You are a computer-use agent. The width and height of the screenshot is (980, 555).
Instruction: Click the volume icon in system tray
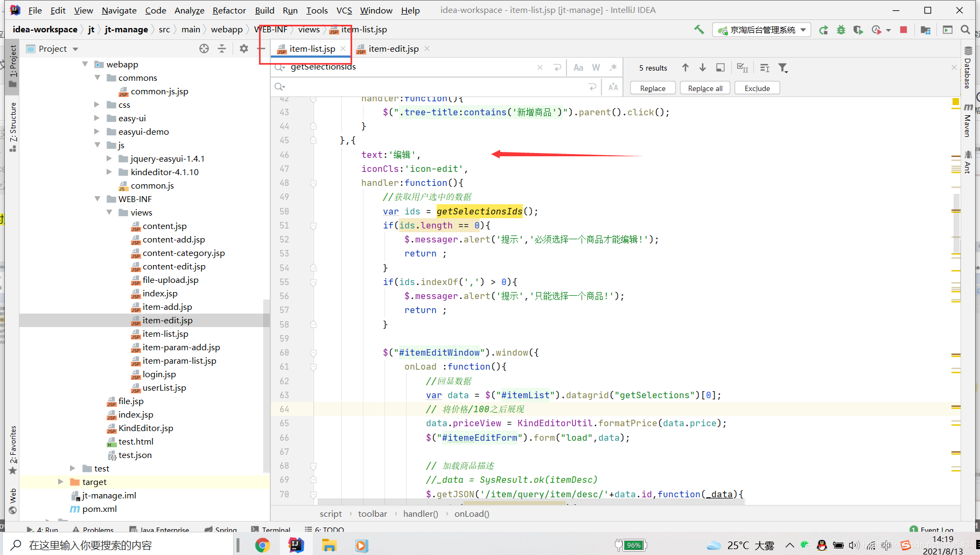tap(853, 545)
